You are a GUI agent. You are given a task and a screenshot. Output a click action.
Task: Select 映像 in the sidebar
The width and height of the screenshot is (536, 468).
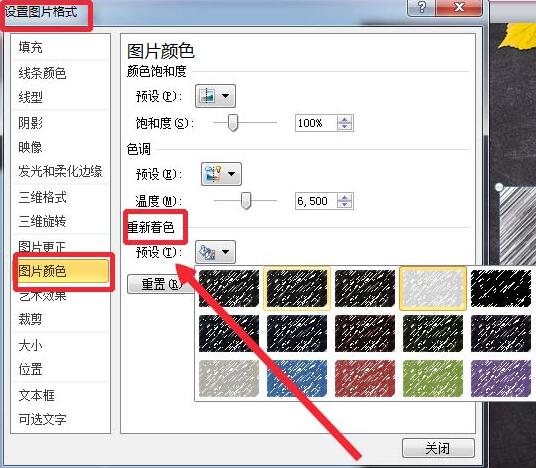point(31,147)
